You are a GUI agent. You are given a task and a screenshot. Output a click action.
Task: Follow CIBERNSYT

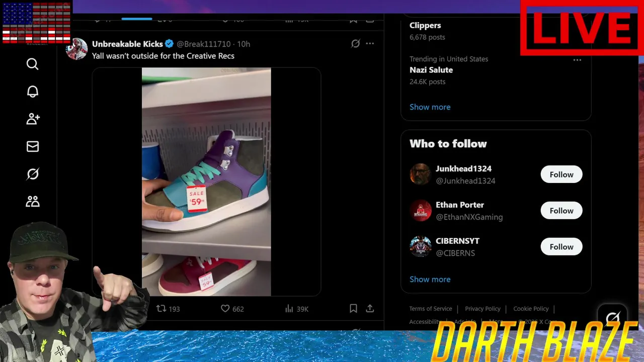[x=561, y=247]
